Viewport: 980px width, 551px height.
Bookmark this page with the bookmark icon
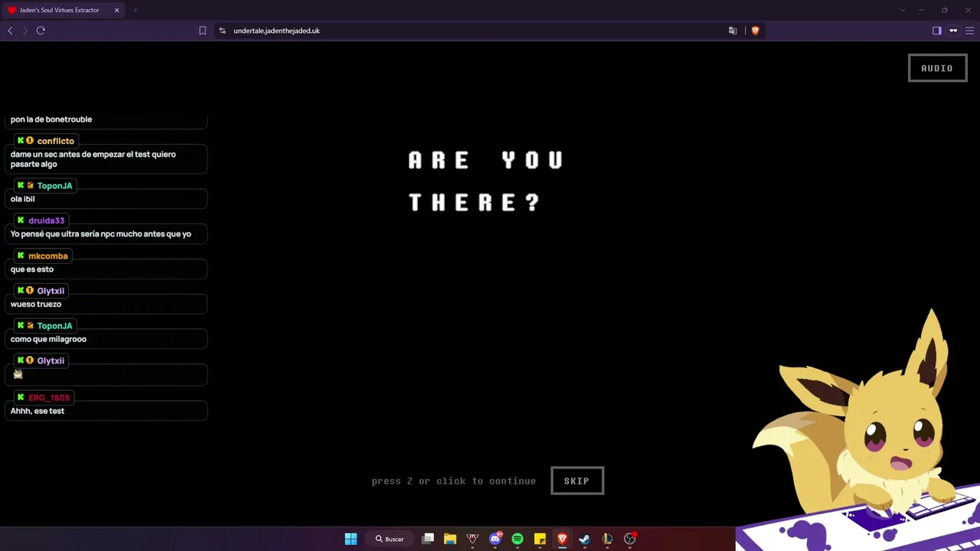point(202,31)
